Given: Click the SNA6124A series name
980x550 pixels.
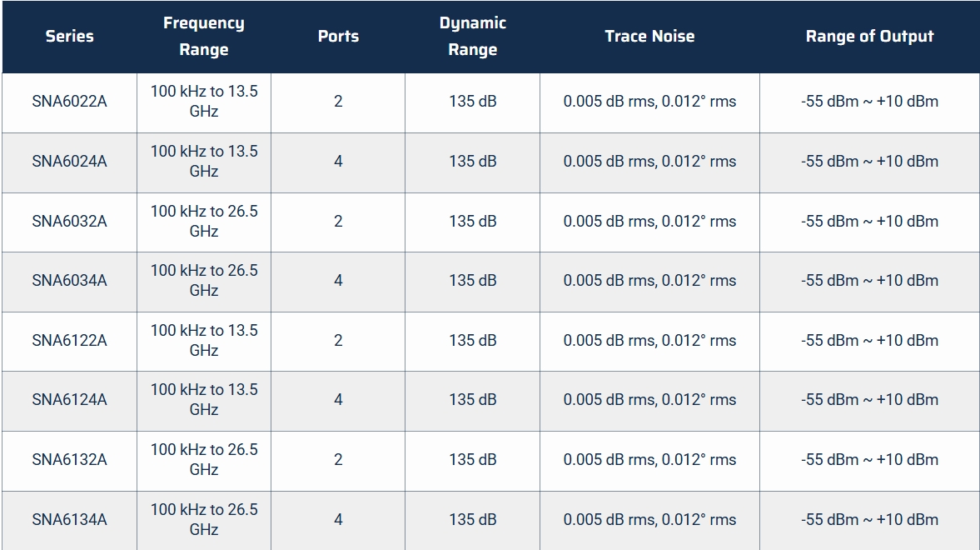Looking at the screenshot, I should [x=69, y=399].
